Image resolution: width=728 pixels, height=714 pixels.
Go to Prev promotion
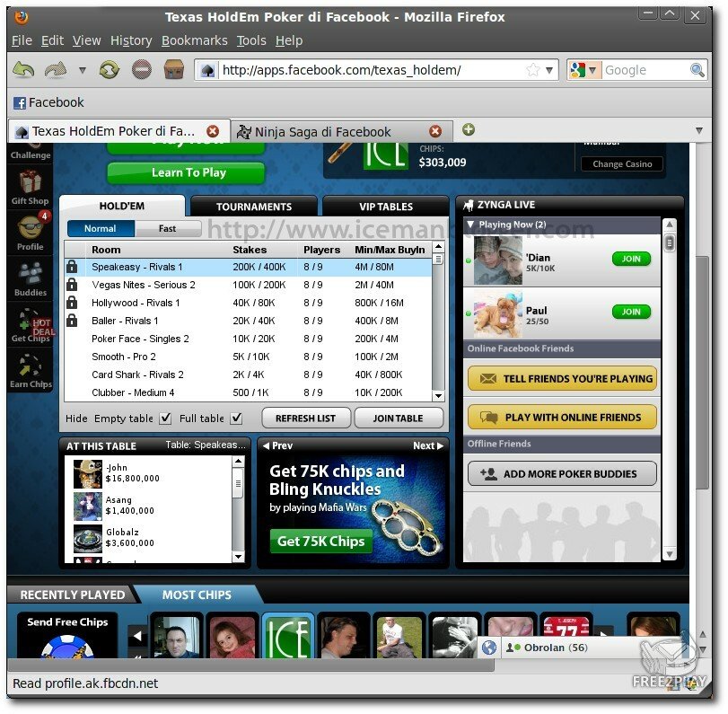pos(277,445)
